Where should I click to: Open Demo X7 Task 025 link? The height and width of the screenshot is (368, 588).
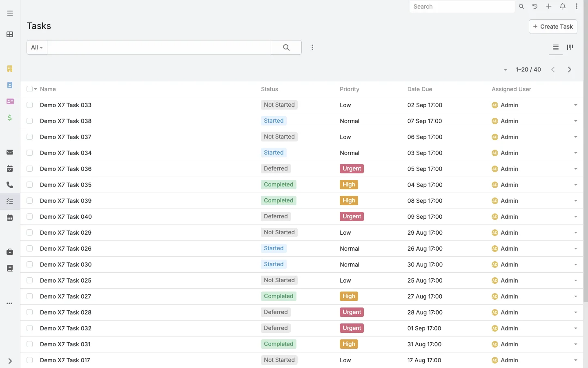(66, 280)
